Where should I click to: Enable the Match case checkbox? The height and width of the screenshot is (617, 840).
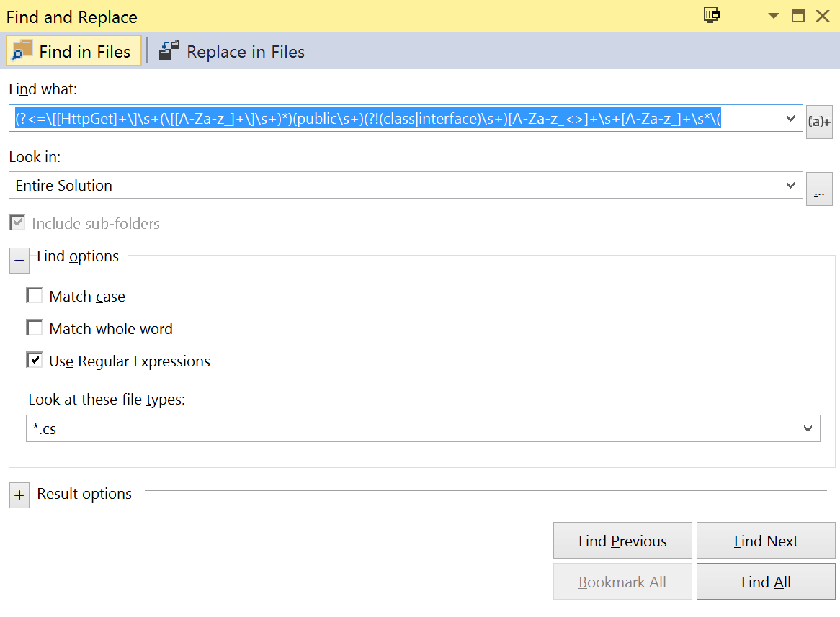(35, 296)
